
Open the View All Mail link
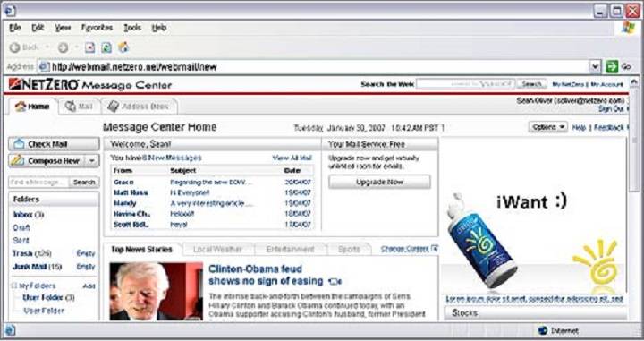tap(292, 158)
